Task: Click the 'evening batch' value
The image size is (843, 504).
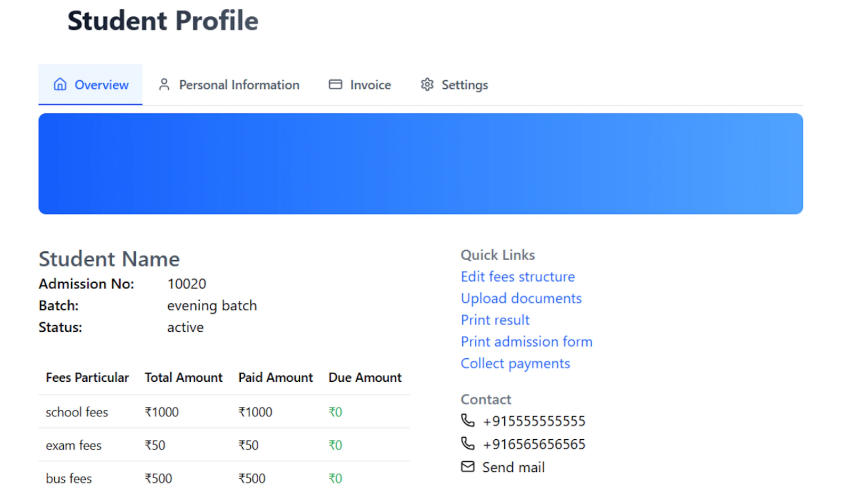Action: [x=212, y=306]
